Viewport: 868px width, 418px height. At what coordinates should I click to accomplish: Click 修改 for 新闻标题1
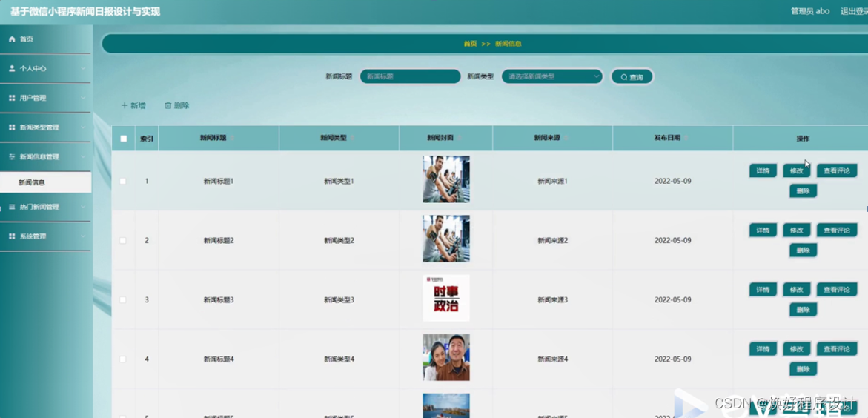pyautogui.click(x=797, y=170)
